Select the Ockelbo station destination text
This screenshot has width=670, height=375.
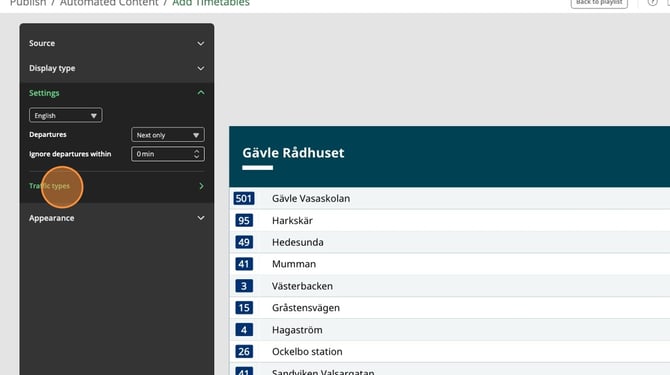307,352
